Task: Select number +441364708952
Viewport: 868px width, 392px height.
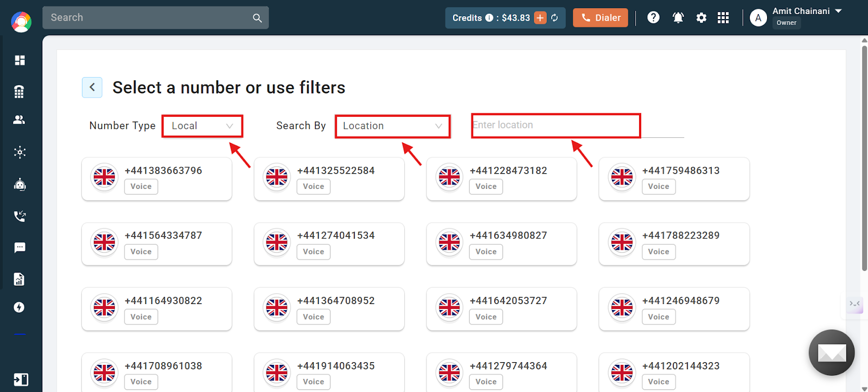Action: (329, 309)
